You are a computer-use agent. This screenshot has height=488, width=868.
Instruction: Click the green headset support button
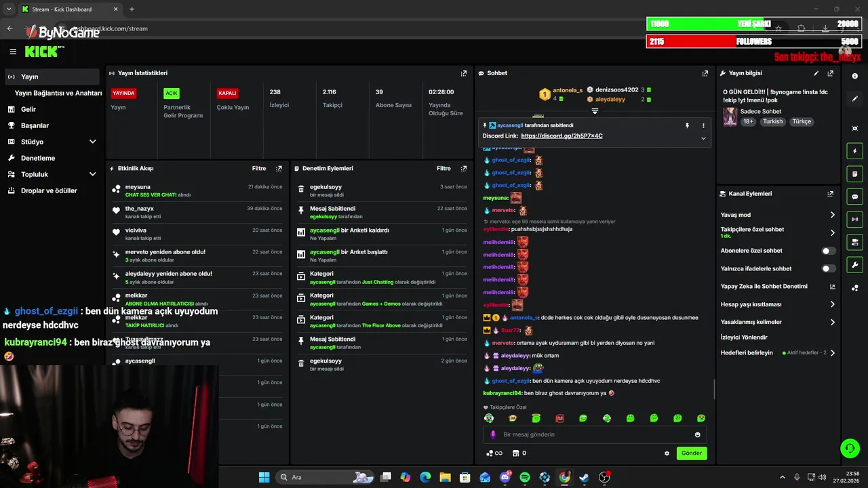click(850, 449)
